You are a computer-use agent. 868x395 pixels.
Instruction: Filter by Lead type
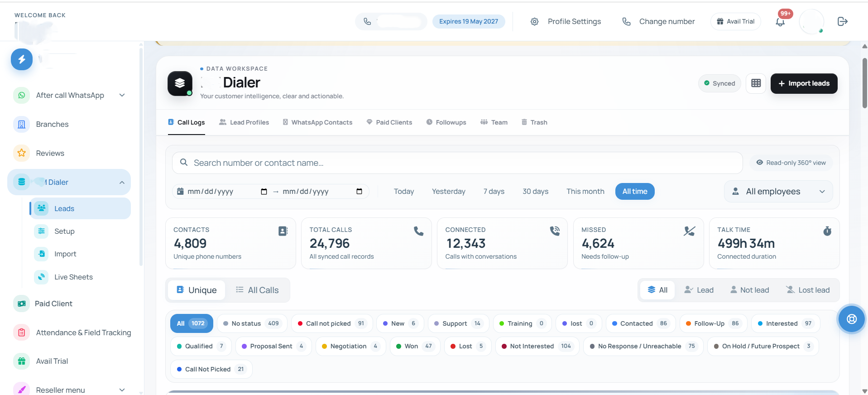pos(699,290)
